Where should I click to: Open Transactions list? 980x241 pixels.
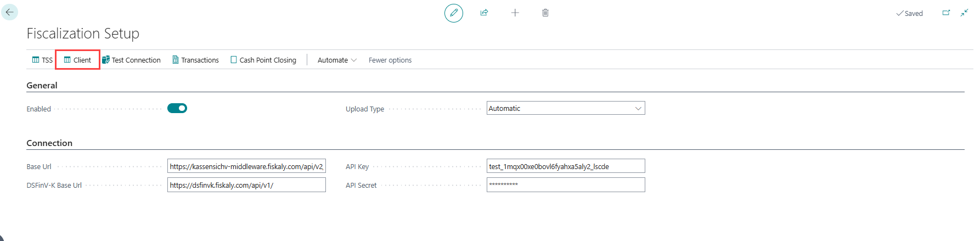pyautogui.click(x=195, y=60)
